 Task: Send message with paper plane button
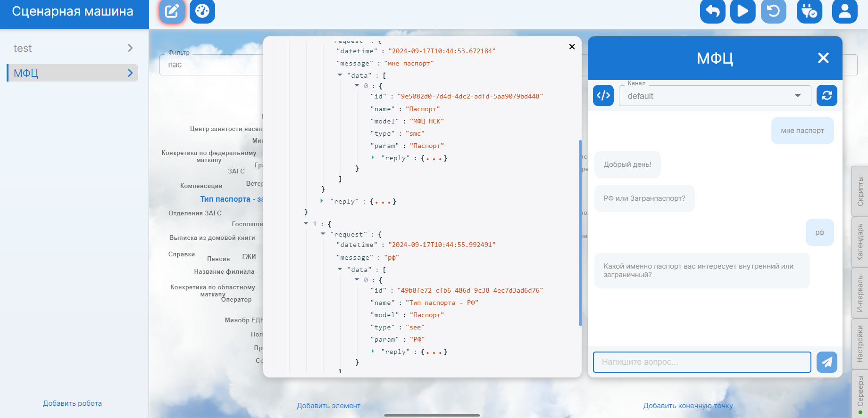click(x=827, y=362)
